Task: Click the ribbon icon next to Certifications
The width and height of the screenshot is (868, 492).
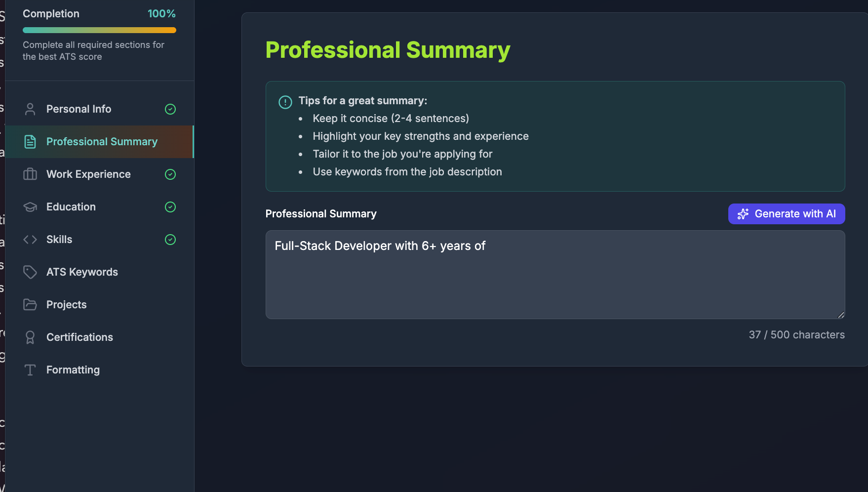Action: point(30,337)
